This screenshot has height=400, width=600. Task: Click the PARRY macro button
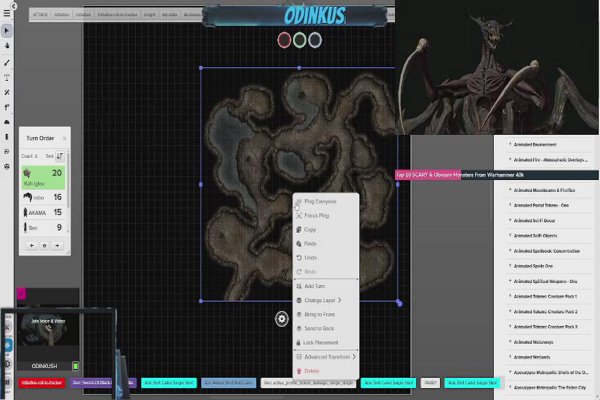(x=430, y=383)
